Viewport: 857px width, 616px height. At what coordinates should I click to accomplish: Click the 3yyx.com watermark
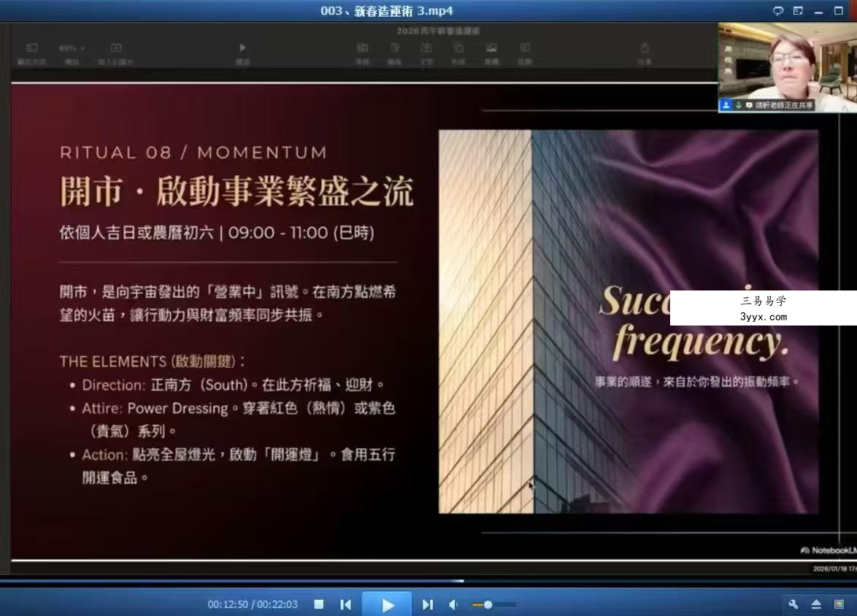[x=764, y=317]
